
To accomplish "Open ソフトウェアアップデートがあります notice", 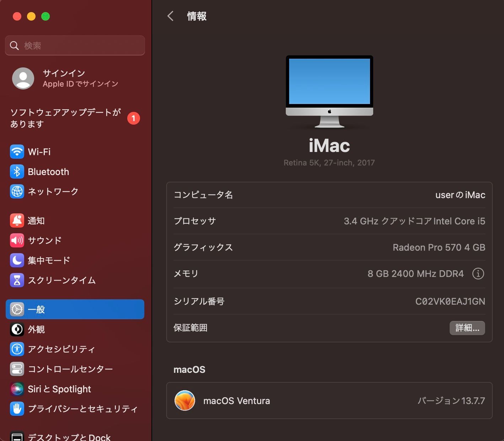I will click(75, 118).
